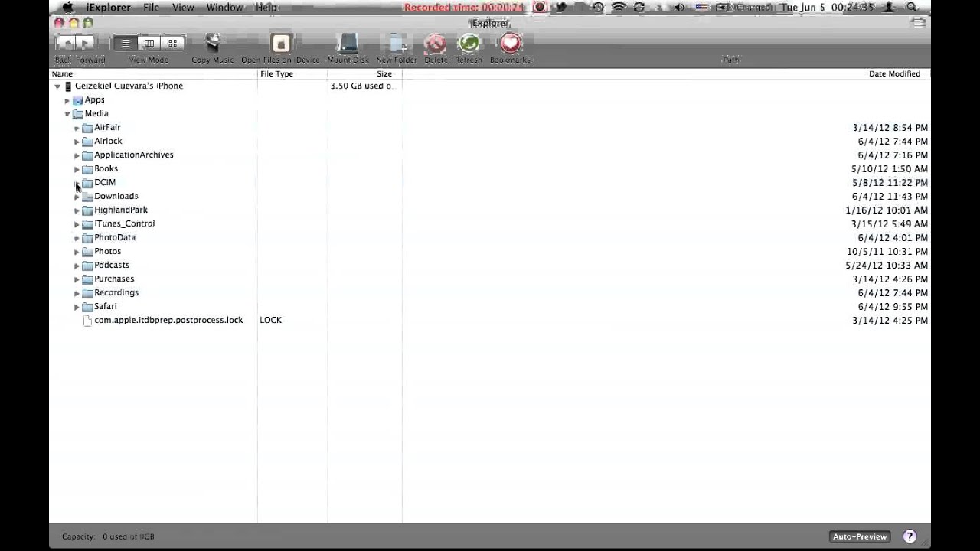Refresh the file listing
The height and width of the screenshot is (551, 980).
(x=469, y=43)
